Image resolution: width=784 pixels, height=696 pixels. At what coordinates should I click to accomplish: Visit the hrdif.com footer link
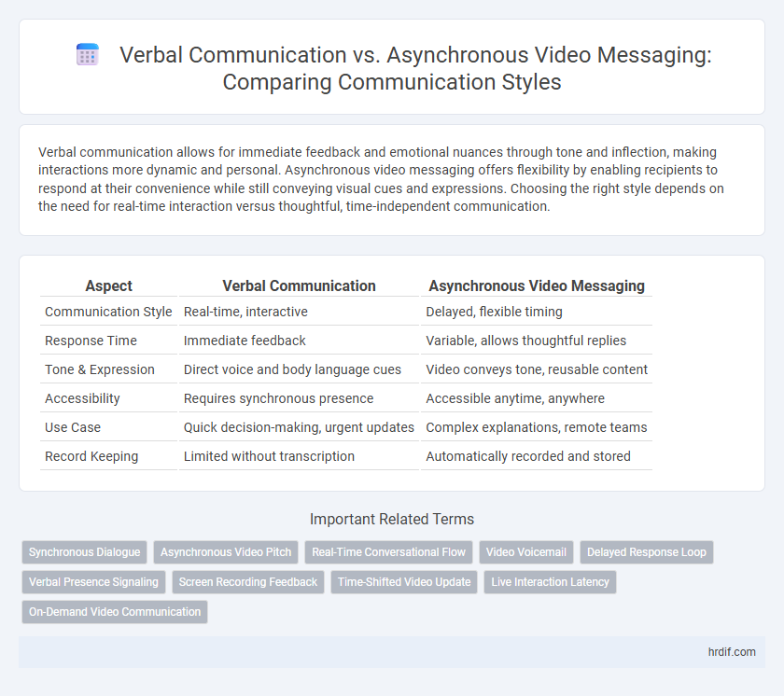[732, 652]
